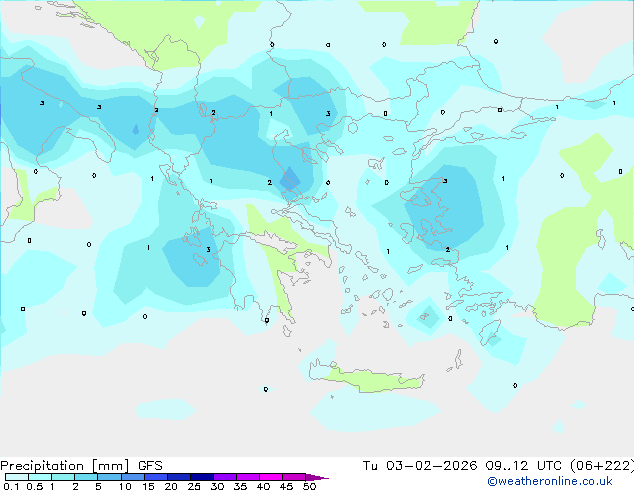Select the 35–40 mm legend color swatch
Screen dimensions: 634x490
[x=248, y=477]
